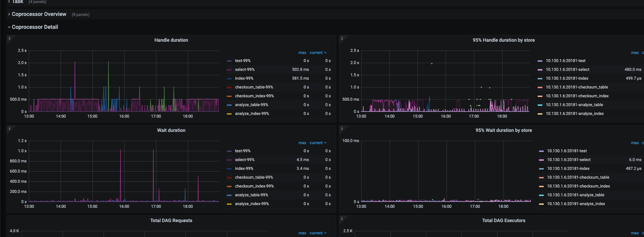The image size is (644, 237).
Task: Toggle select-99% series in Handle duration legend
Action: [x=244, y=70]
